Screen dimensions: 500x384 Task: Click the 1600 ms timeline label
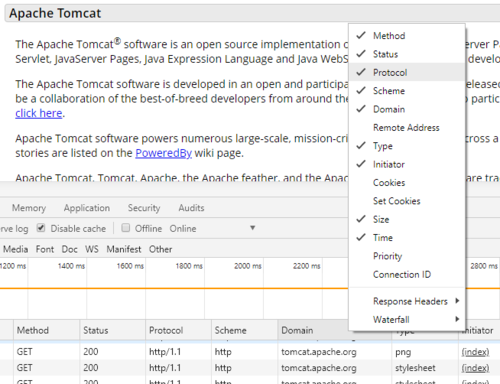point(130,266)
